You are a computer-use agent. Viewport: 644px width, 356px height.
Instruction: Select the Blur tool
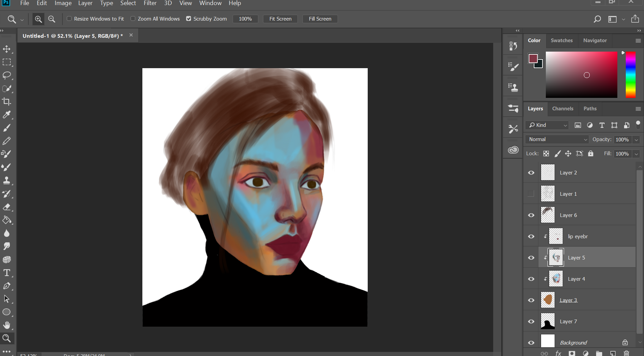click(7, 233)
